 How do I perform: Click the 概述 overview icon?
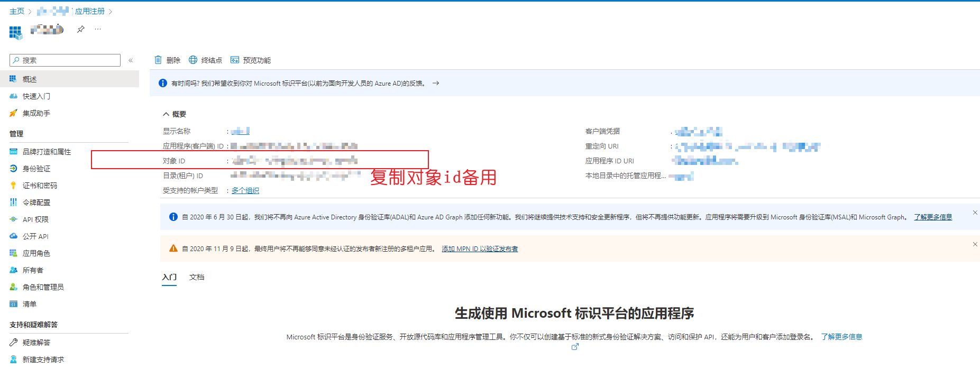(x=13, y=79)
